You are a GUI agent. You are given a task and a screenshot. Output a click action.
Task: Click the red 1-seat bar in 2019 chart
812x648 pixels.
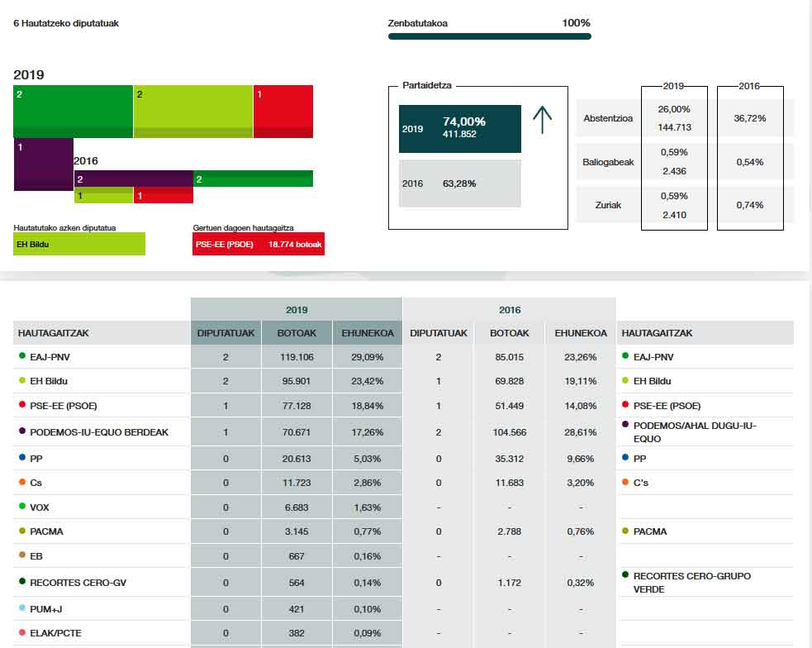click(x=283, y=111)
